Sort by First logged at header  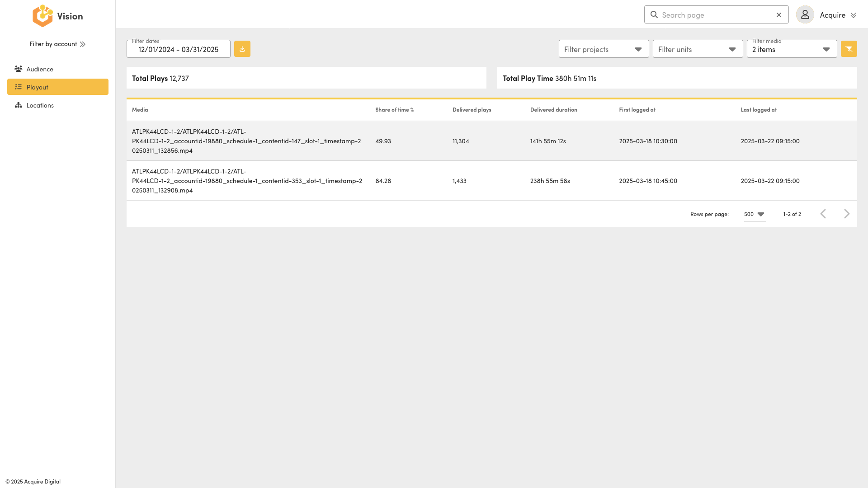click(637, 110)
